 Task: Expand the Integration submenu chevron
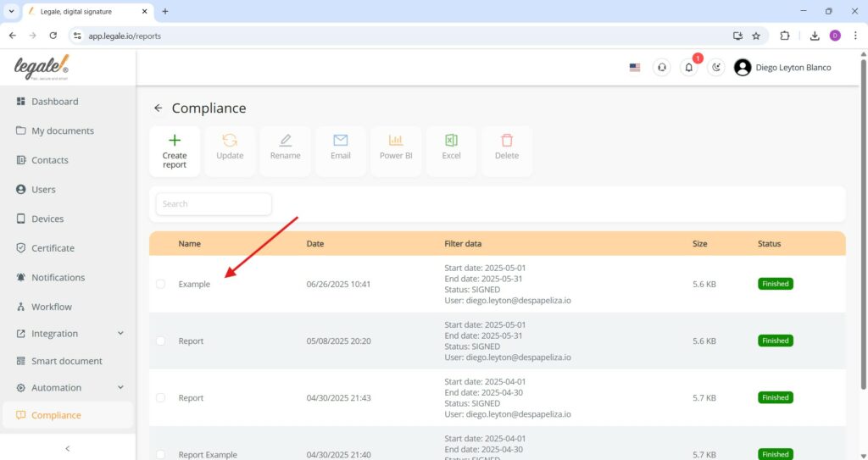click(120, 333)
